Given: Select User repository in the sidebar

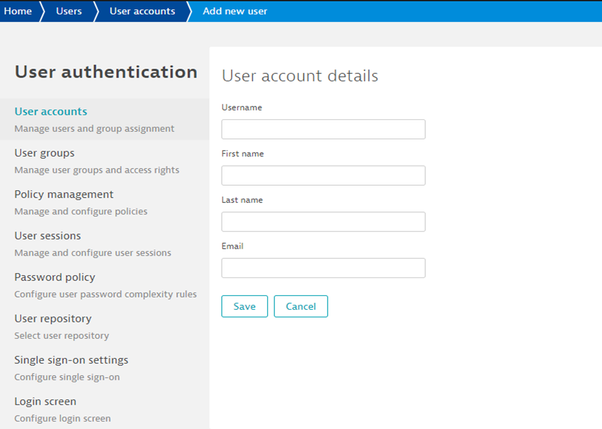Looking at the screenshot, I should [52, 318].
